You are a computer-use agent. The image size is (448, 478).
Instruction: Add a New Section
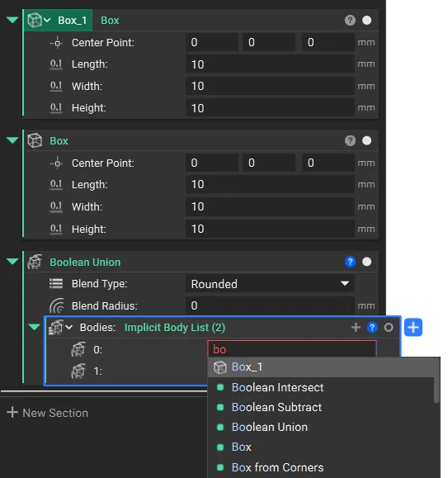click(48, 413)
